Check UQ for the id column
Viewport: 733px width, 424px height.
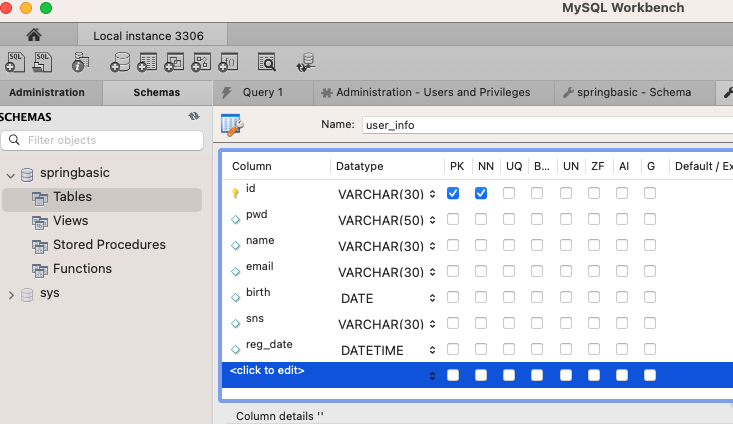coord(509,193)
